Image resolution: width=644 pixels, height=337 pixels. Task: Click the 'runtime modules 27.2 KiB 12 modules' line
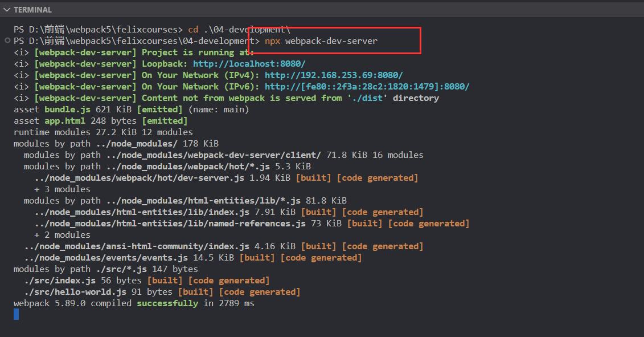103,132
